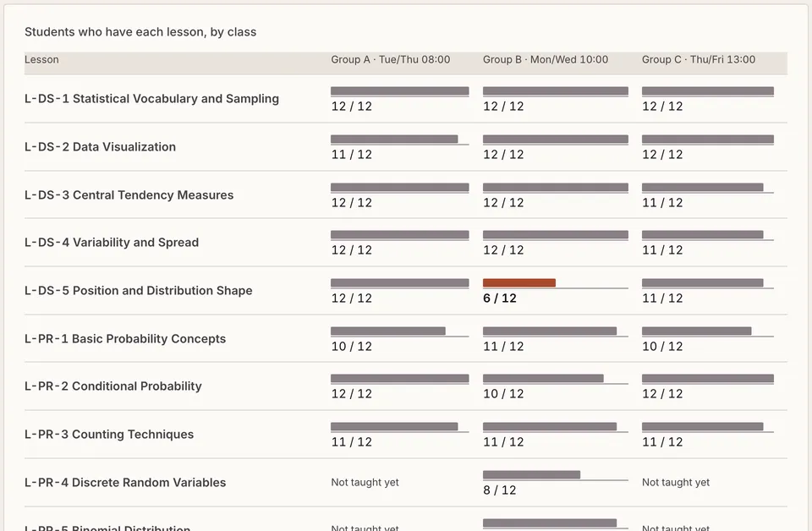Click the 'Group A · Tue/Thu 08:00' column header
The image size is (812, 531).
(x=391, y=59)
